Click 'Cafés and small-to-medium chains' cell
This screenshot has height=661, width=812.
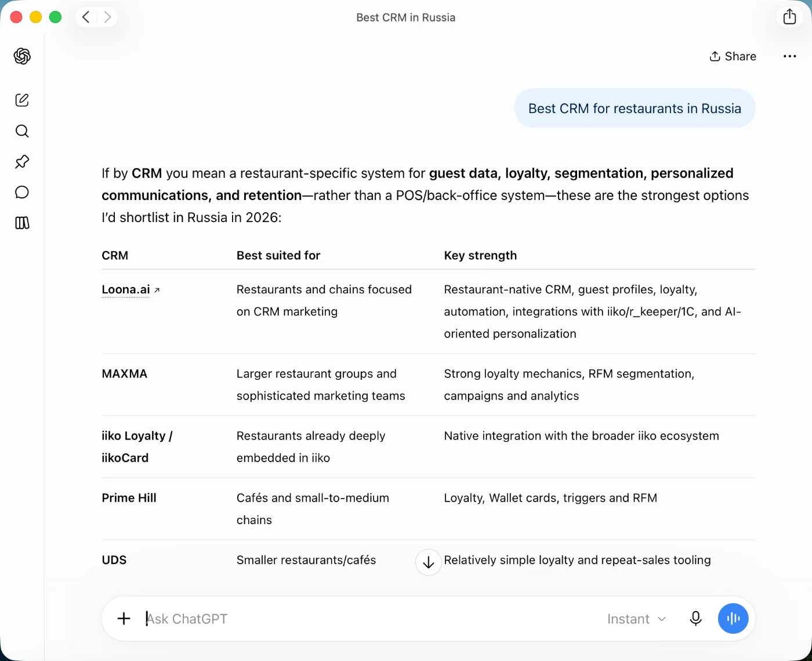point(313,509)
